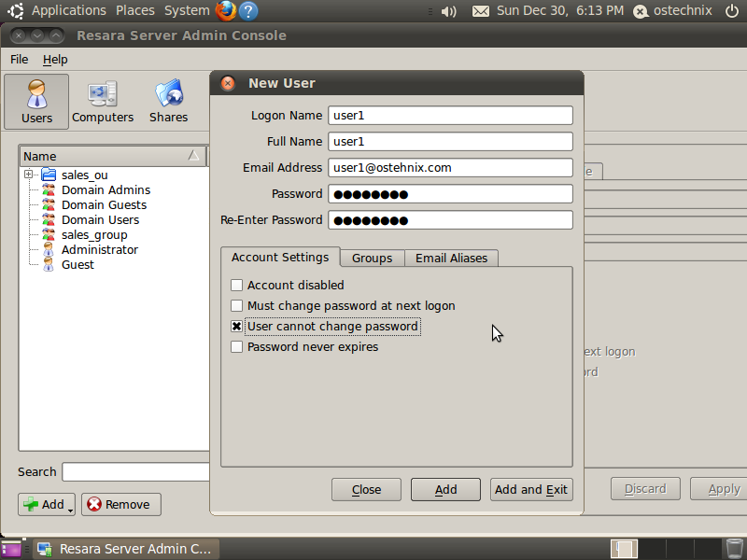Switch to the Groups tab
Image resolution: width=747 pixels, height=560 pixels.
[x=372, y=259]
